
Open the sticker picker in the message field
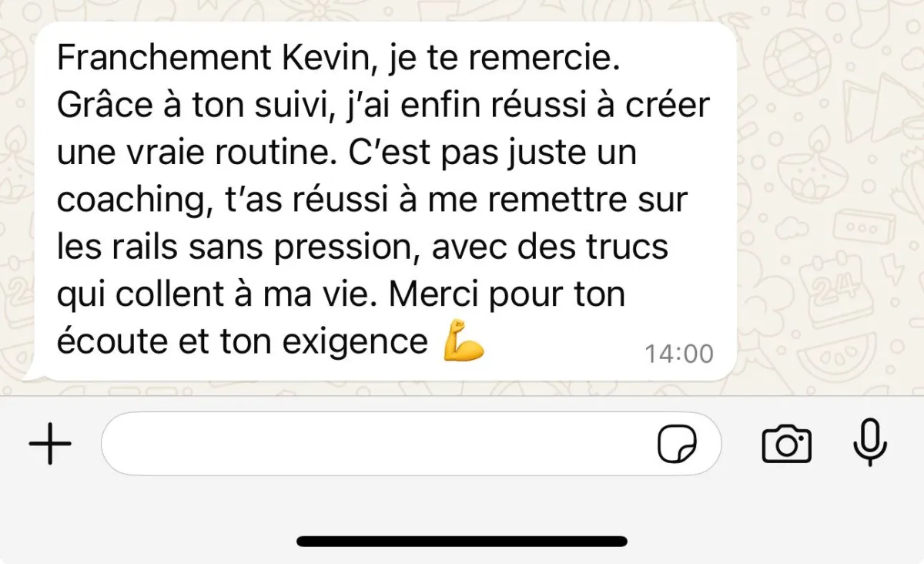(678, 445)
